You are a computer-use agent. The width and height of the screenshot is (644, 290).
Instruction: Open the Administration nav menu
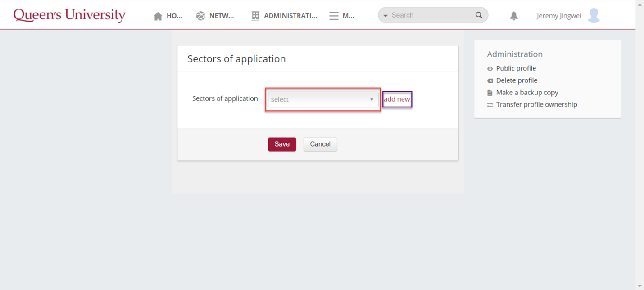click(x=290, y=16)
